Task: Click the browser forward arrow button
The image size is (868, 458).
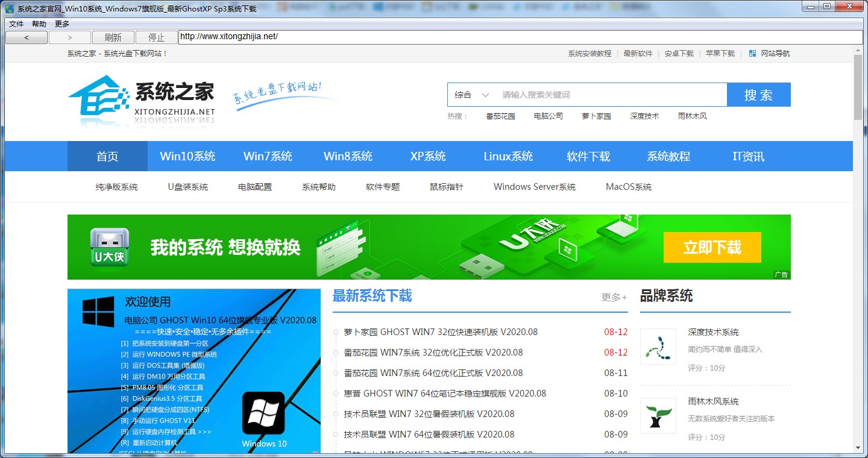Action: tap(70, 37)
